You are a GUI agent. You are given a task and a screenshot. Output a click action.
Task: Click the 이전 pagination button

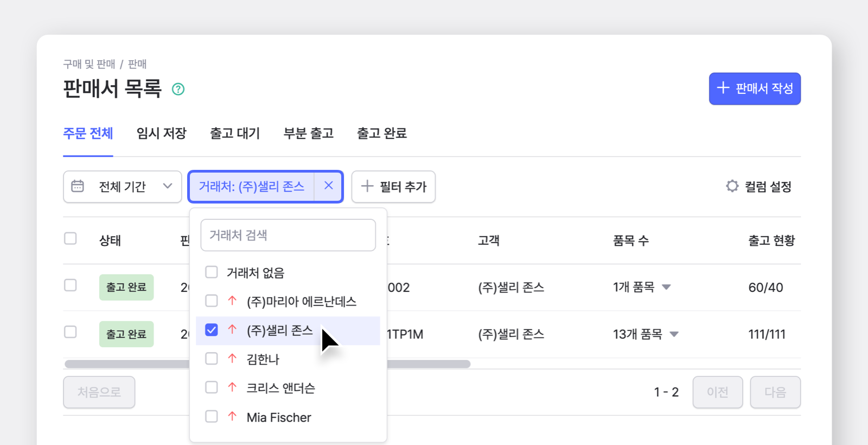[718, 392]
